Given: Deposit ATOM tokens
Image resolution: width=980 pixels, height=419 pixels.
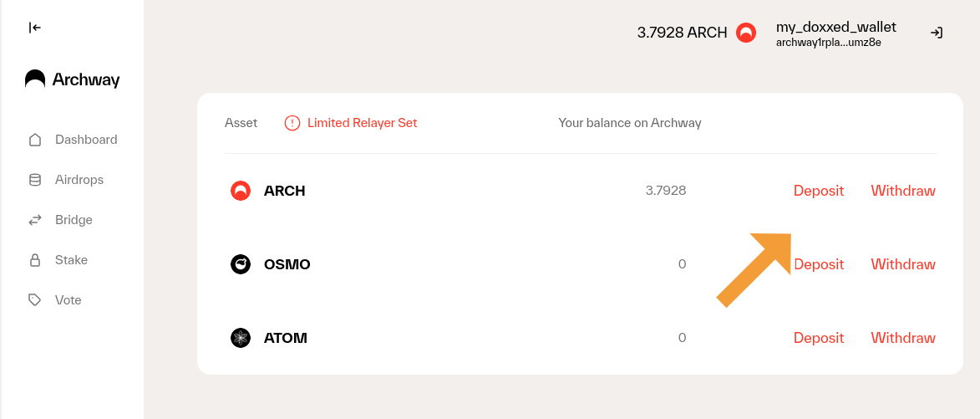Looking at the screenshot, I should pyautogui.click(x=818, y=338).
